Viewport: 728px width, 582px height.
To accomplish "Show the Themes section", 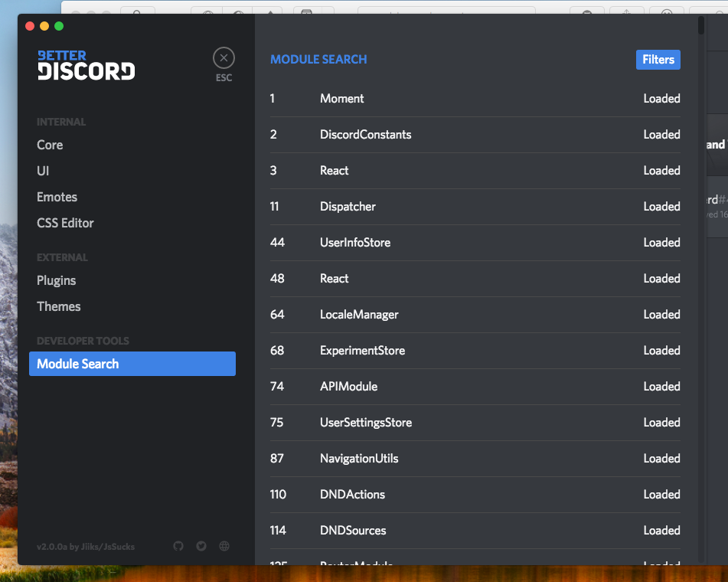I will click(59, 306).
